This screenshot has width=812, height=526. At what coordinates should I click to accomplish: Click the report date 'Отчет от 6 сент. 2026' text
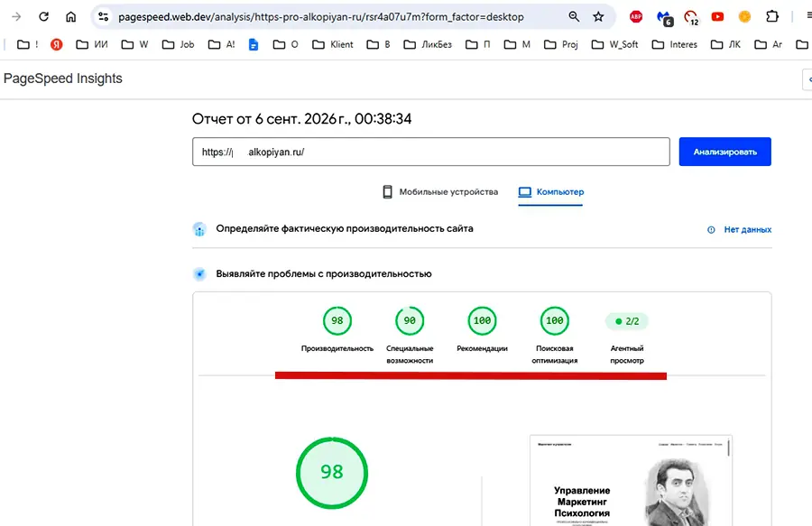[301, 119]
